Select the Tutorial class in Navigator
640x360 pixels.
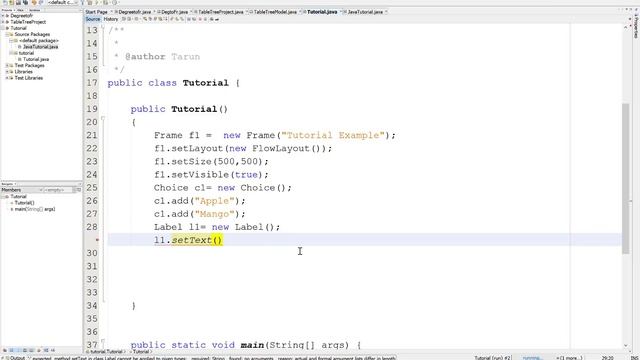[x=18, y=196]
